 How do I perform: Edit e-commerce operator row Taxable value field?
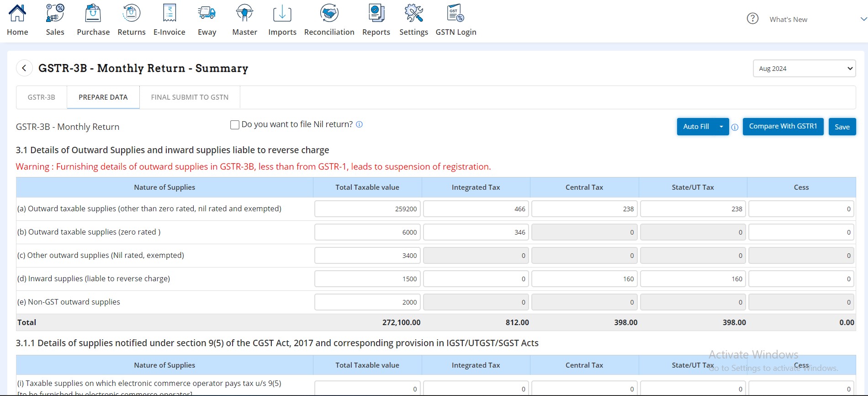[x=367, y=388]
